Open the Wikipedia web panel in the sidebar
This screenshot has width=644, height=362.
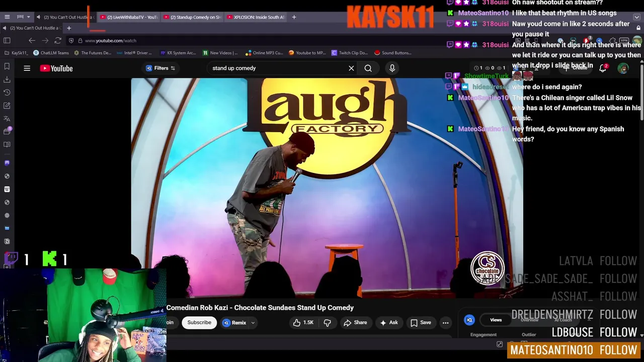[7, 190]
